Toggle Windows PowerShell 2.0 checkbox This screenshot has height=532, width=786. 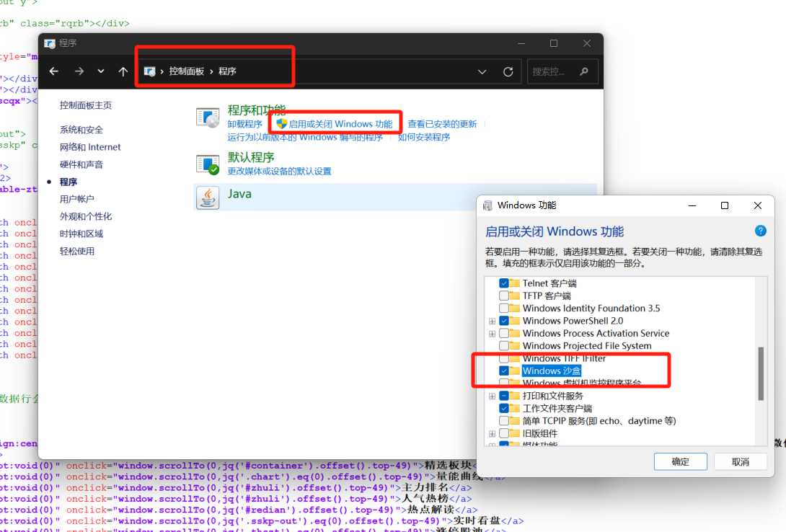(x=504, y=321)
